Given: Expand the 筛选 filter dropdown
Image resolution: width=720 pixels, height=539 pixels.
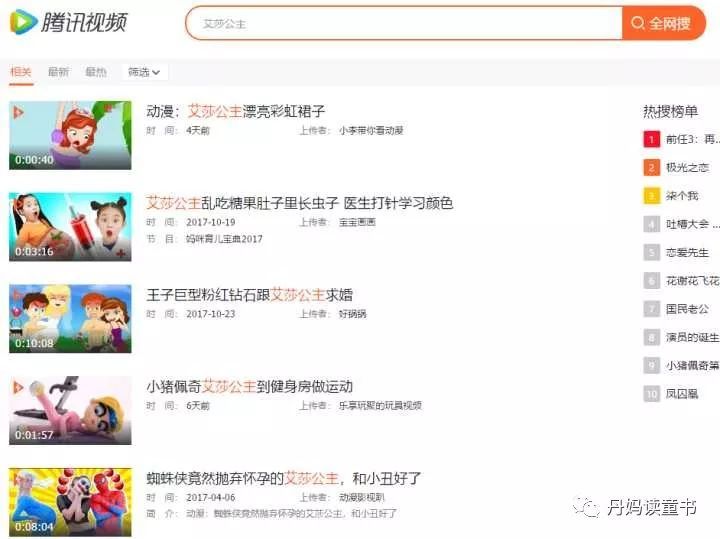Looking at the screenshot, I should (x=144, y=72).
